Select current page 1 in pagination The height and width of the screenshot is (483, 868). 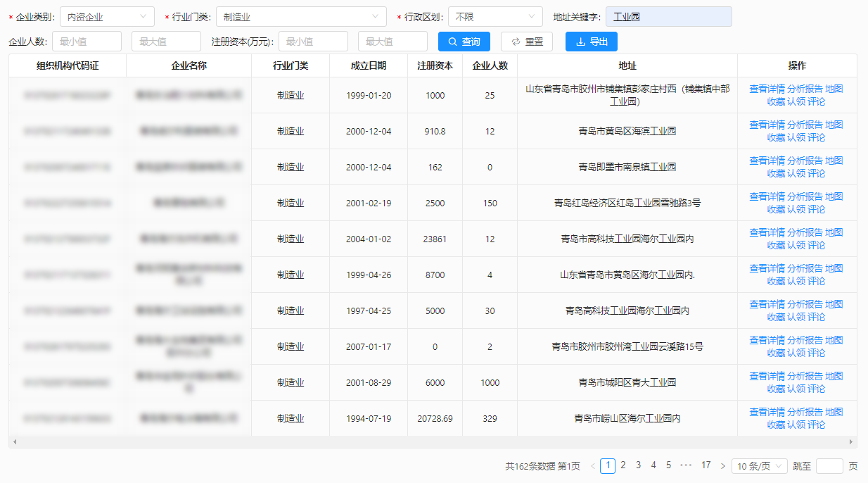coord(608,465)
